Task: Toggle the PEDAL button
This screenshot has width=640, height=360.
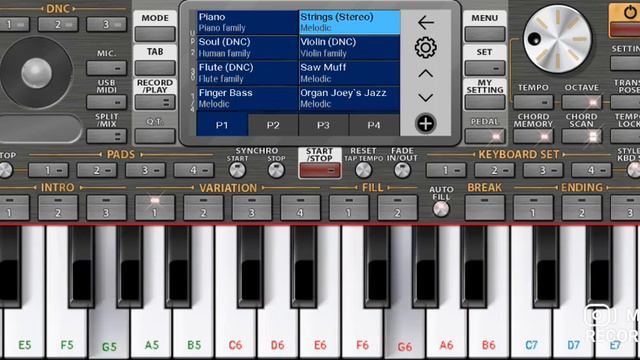Action: point(485,136)
